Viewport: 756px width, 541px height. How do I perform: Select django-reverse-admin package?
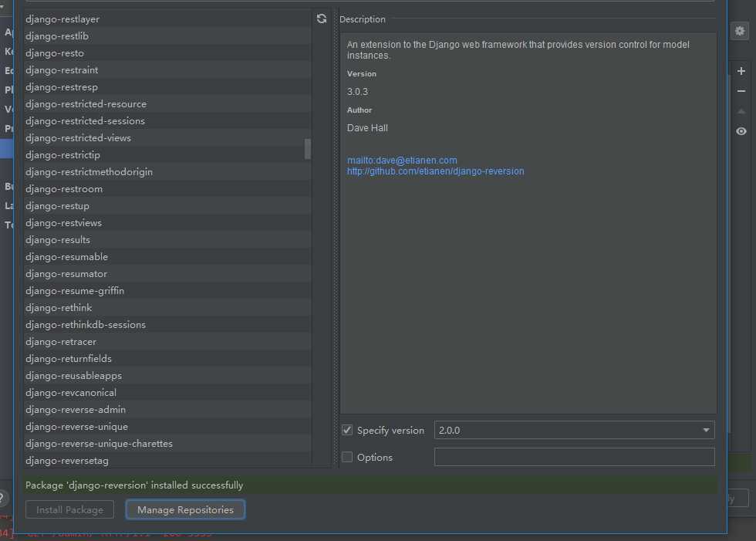[x=167, y=409]
